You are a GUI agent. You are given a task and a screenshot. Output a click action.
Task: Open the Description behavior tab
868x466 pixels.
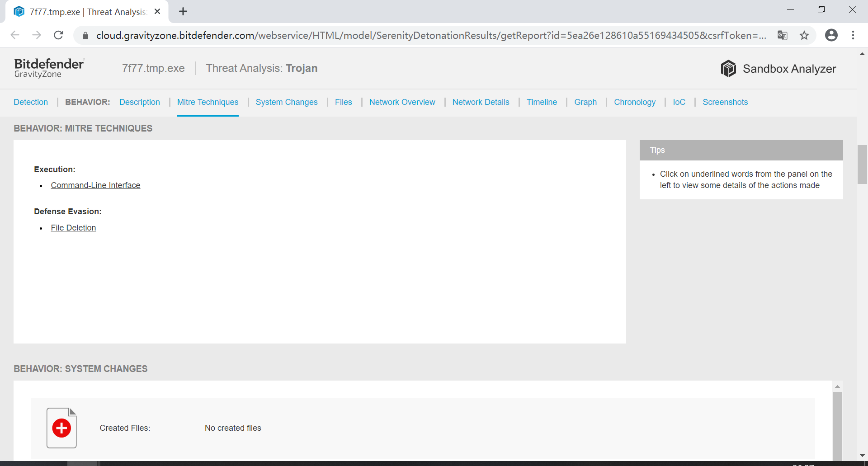140,102
